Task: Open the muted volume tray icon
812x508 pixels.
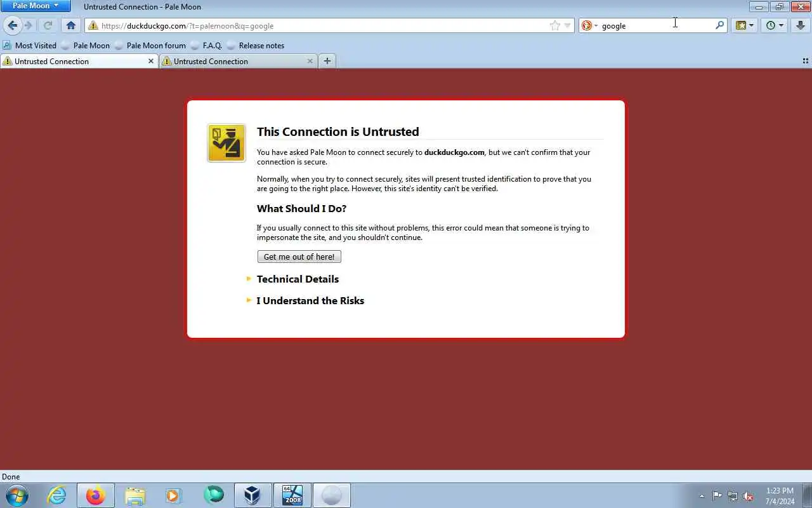Action: pyautogui.click(x=749, y=496)
